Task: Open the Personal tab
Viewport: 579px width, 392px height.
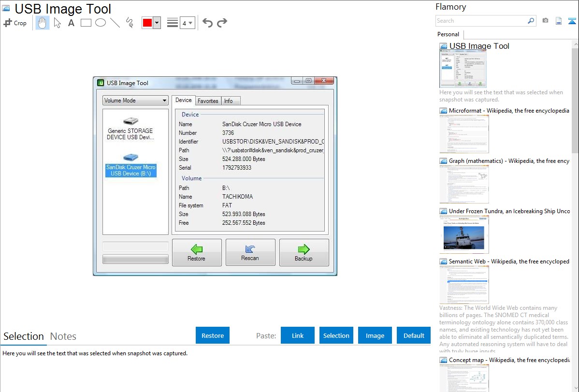Action: [449, 34]
